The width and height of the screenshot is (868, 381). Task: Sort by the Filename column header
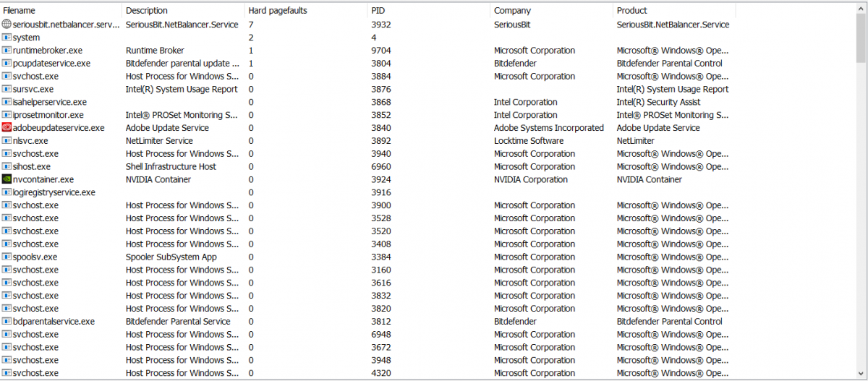pos(61,11)
